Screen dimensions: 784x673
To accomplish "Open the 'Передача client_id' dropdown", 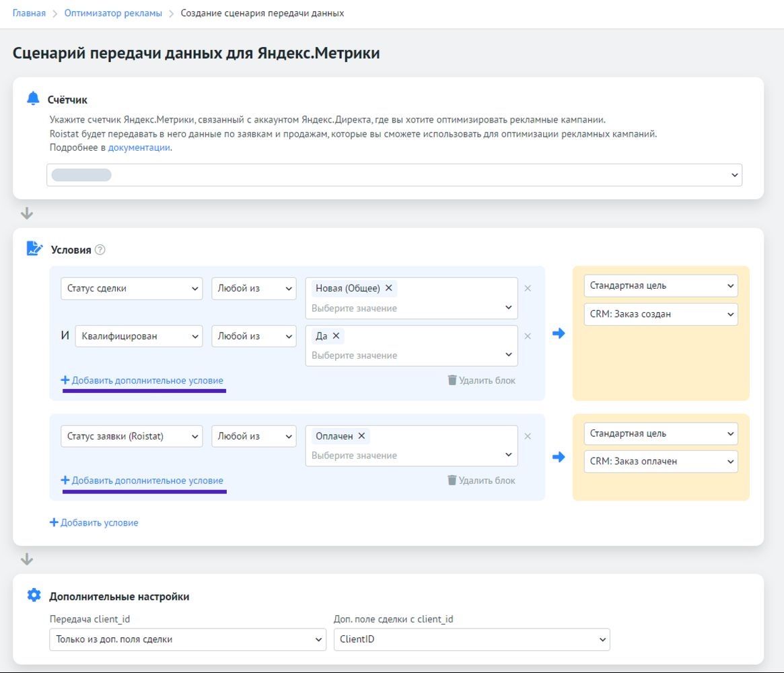I will click(187, 639).
